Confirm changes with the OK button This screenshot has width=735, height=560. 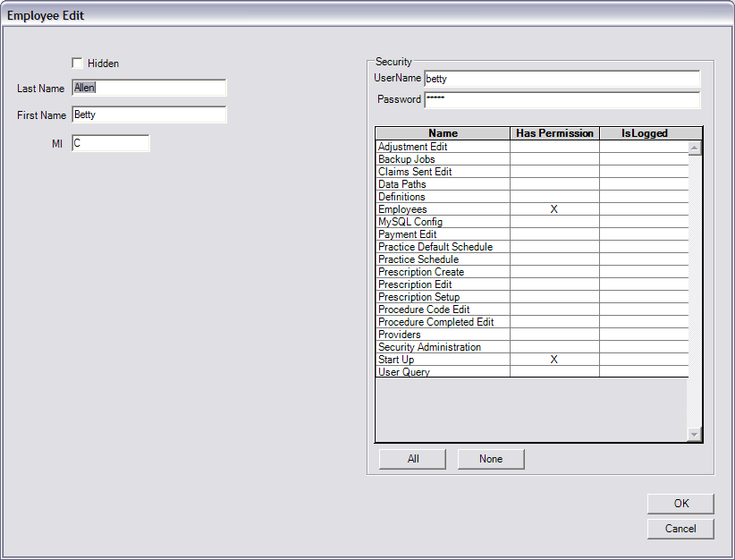pos(680,504)
